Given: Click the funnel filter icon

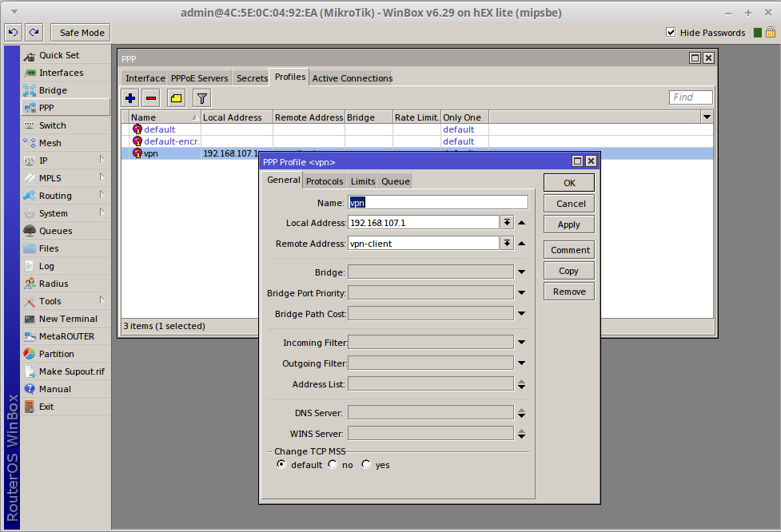Looking at the screenshot, I should point(201,98).
